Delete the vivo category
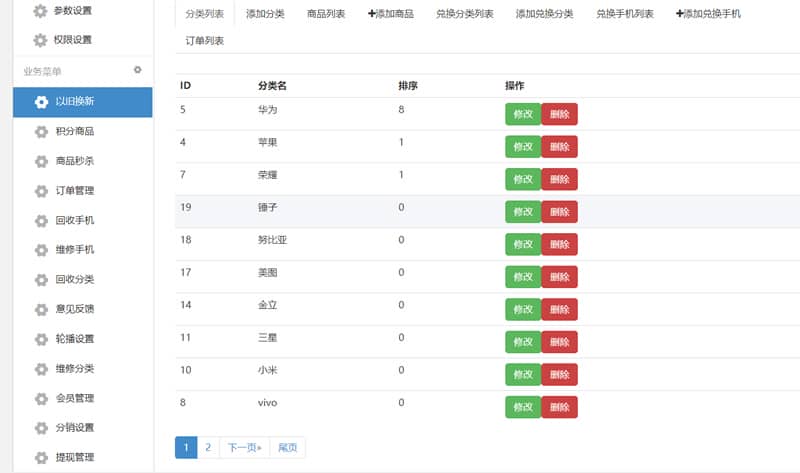 pyautogui.click(x=560, y=407)
